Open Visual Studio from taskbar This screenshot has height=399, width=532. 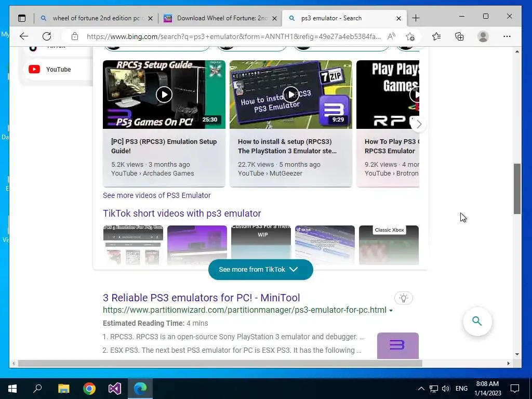tap(115, 389)
